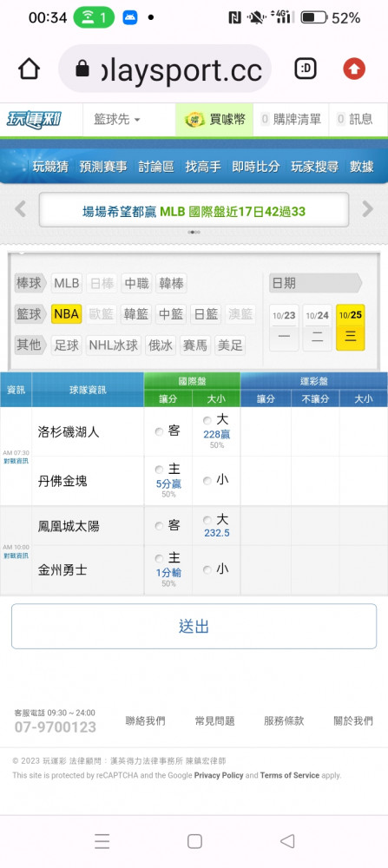Select the 韓籃 league tab
Image resolution: width=388 pixels, height=868 pixels.
[136, 314]
